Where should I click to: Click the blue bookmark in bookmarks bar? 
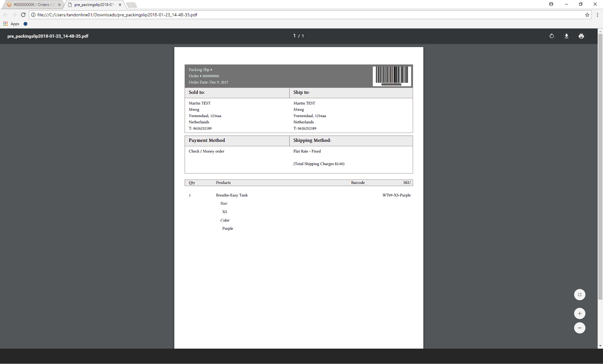[x=25, y=24]
